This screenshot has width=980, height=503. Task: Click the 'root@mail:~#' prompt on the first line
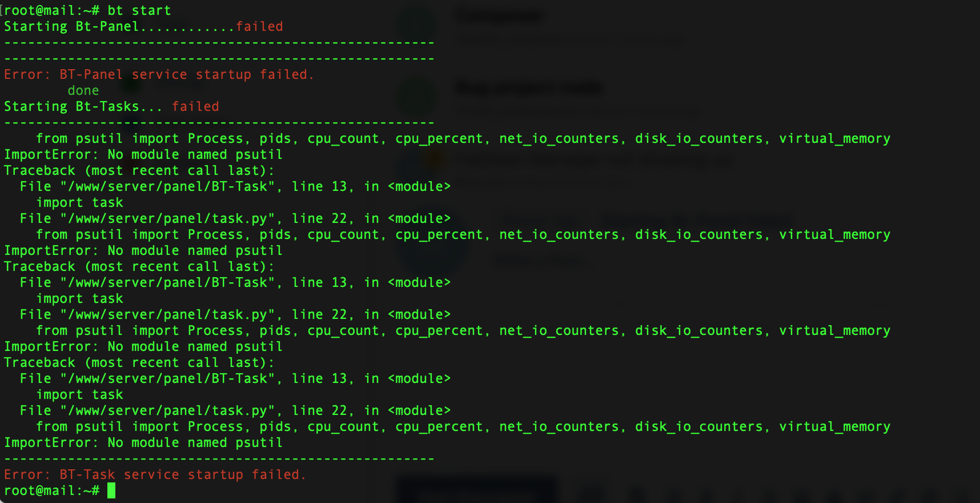[51, 10]
